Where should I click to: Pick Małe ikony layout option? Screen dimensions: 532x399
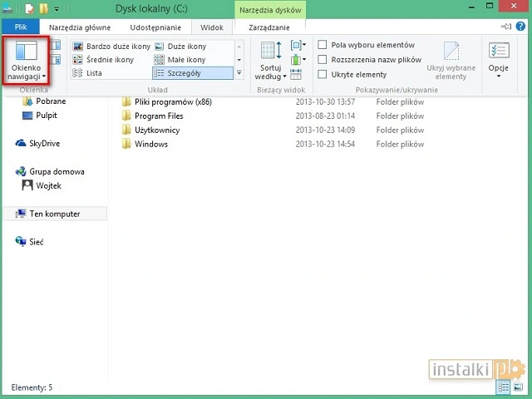(186, 60)
